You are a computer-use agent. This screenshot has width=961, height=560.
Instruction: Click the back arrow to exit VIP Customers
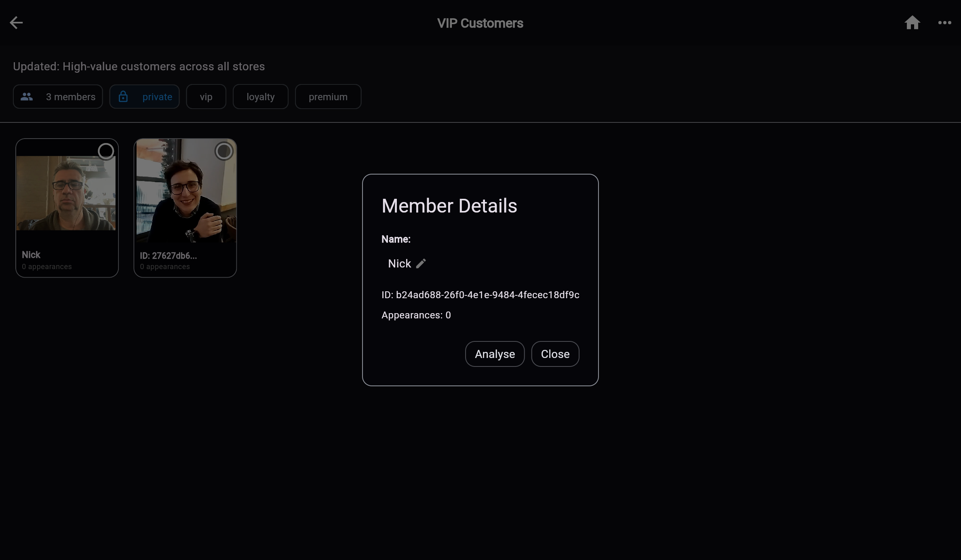(x=16, y=23)
